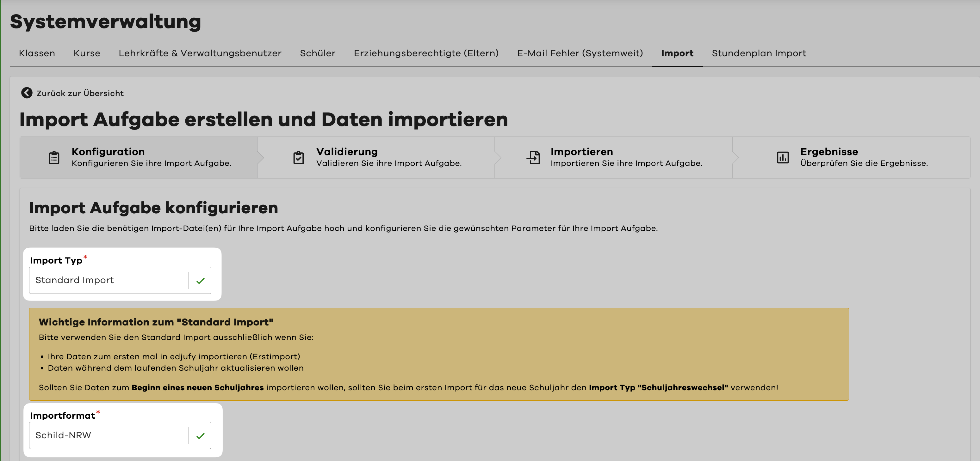Switch to the Schüler tab

coord(317,53)
